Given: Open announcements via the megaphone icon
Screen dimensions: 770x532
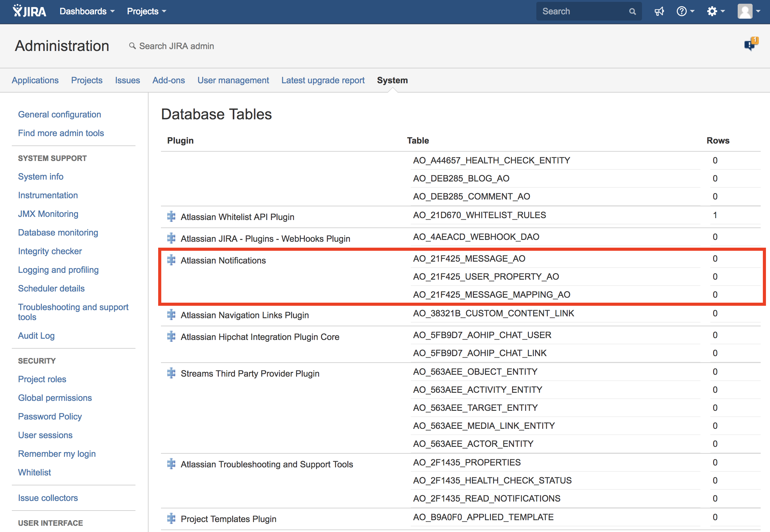Looking at the screenshot, I should click(x=659, y=11).
